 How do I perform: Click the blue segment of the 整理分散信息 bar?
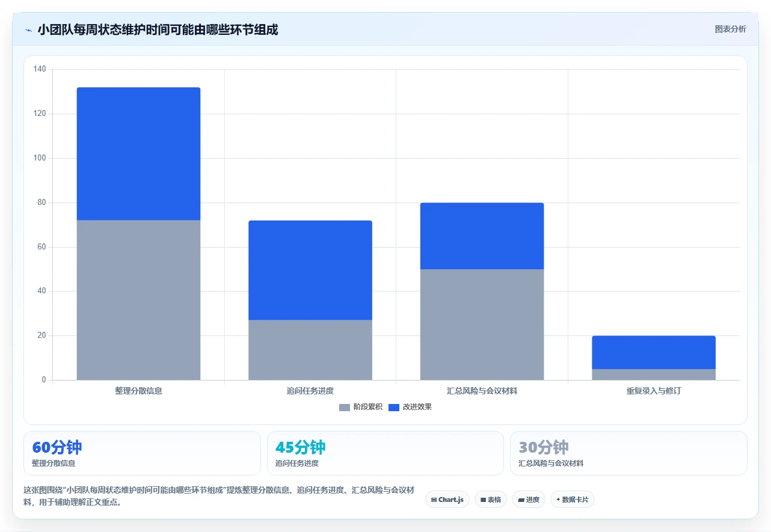pos(138,154)
